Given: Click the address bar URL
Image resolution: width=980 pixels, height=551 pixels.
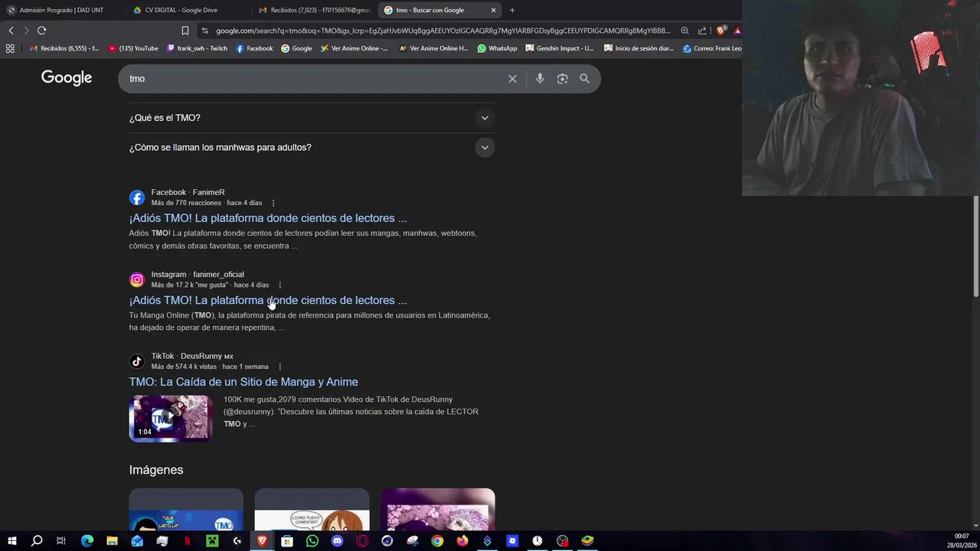Looking at the screenshot, I should [443, 31].
